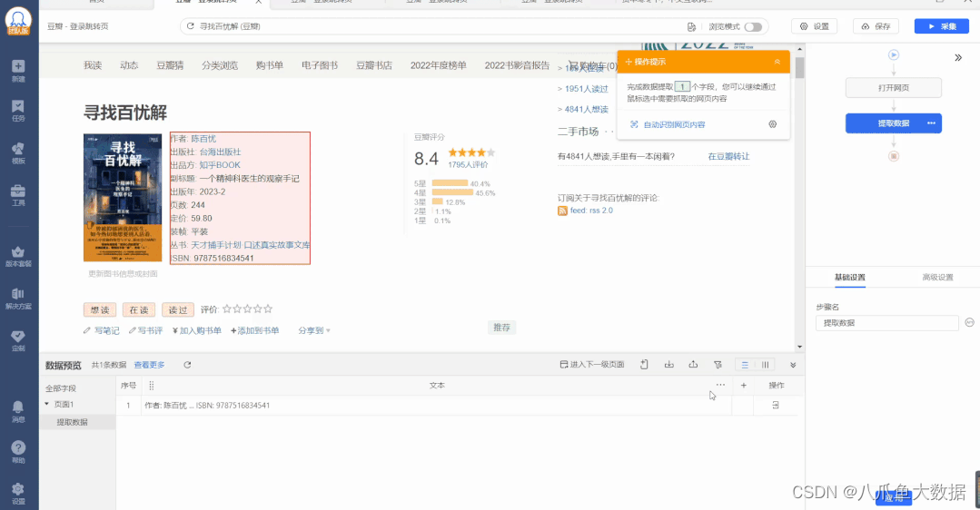Select the 提取数据 workflow step
Screen dimensions: 980x510
[x=893, y=123]
